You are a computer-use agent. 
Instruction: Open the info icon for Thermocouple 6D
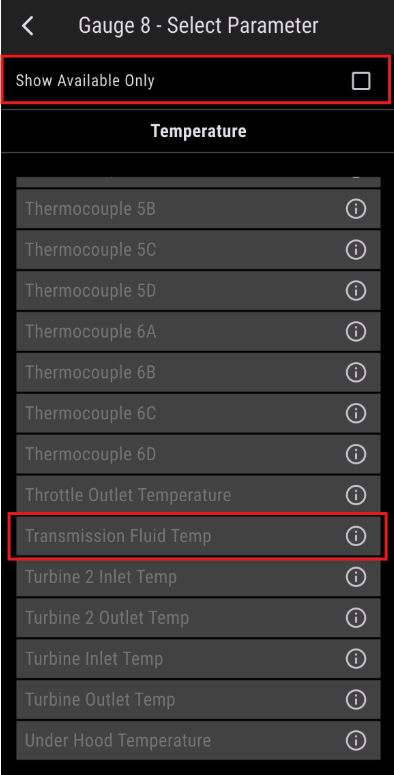click(355, 454)
